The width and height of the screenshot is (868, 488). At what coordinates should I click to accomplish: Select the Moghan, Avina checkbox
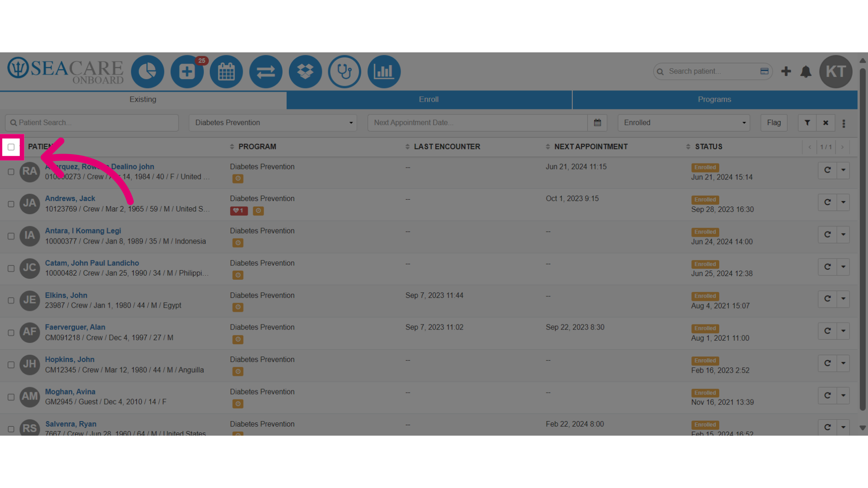pos(11,397)
